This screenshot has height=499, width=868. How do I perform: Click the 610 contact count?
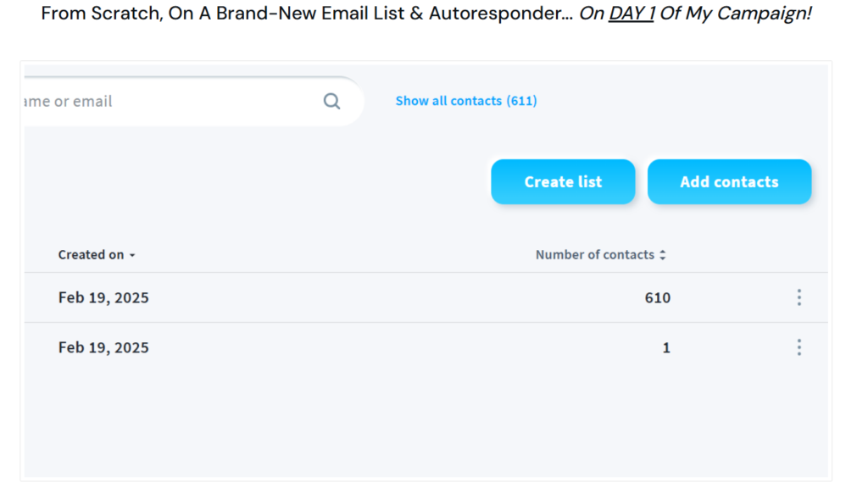coord(657,297)
